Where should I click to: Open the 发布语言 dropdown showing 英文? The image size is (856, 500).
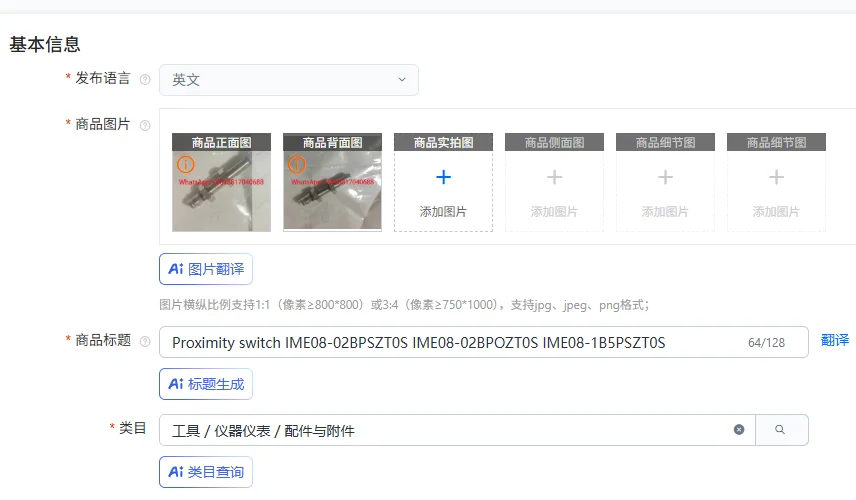click(x=289, y=80)
